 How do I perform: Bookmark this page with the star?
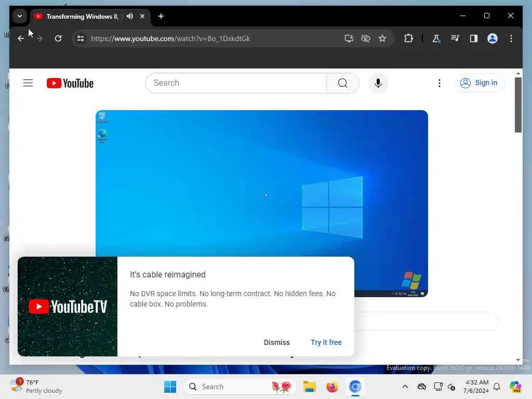click(382, 38)
